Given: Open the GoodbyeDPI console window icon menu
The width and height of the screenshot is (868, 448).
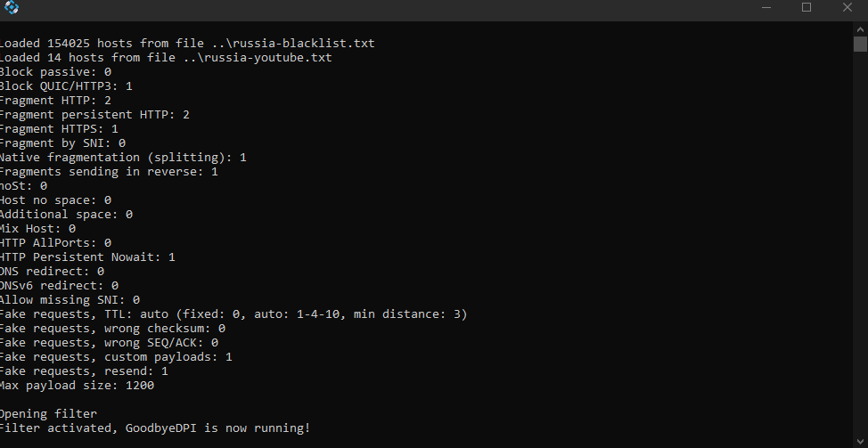Looking at the screenshot, I should coord(11,7).
